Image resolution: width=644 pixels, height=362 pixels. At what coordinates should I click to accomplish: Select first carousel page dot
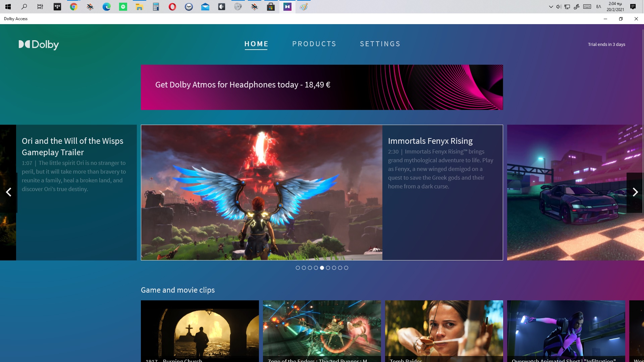298,268
